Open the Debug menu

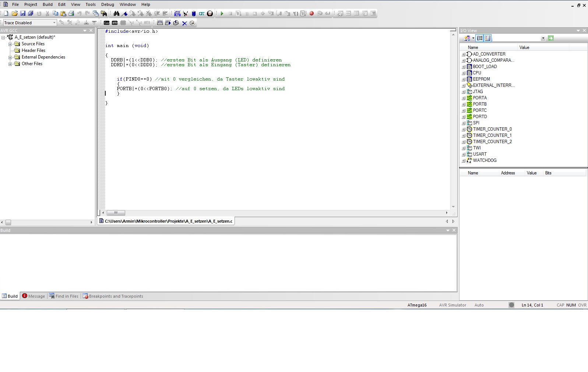(x=108, y=4)
